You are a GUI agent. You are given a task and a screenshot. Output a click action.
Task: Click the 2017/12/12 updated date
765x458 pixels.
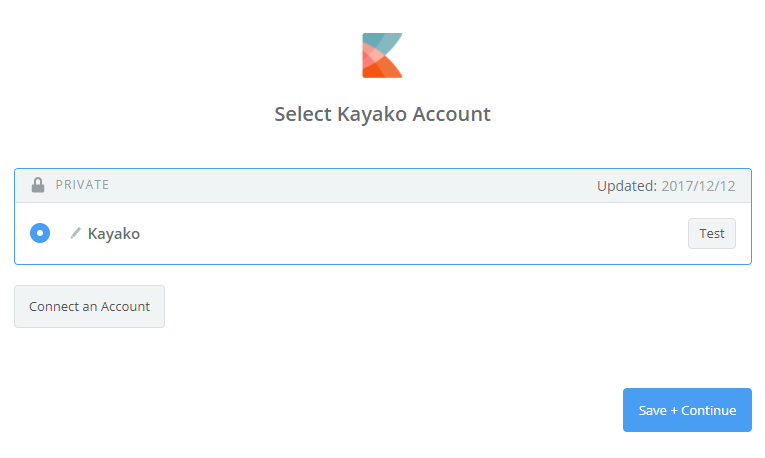pyautogui.click(x=698, y=186)
